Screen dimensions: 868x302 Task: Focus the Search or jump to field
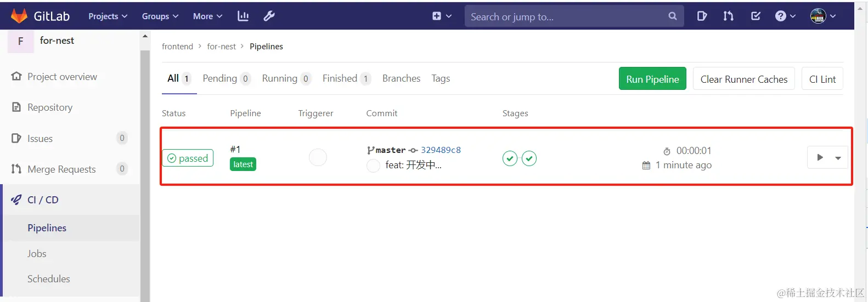[574, 16]
